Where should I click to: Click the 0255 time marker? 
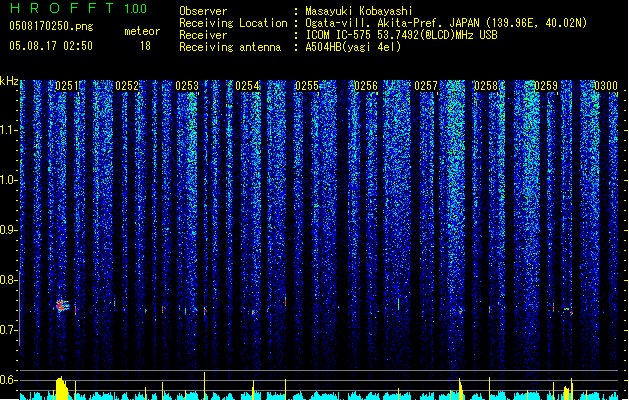coord(306,86)
